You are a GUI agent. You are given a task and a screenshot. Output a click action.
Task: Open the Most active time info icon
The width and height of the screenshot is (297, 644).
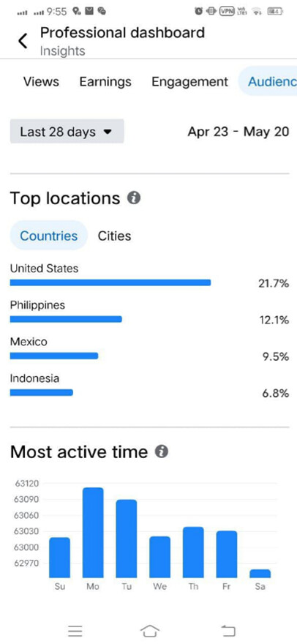(162, 452)
